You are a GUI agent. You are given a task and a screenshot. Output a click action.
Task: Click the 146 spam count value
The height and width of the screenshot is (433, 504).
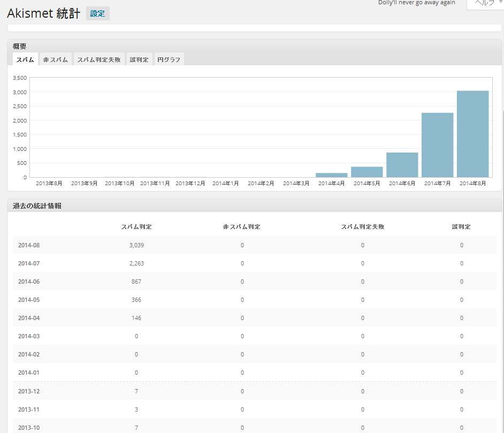pyautogui.click(x=136, y=318)
